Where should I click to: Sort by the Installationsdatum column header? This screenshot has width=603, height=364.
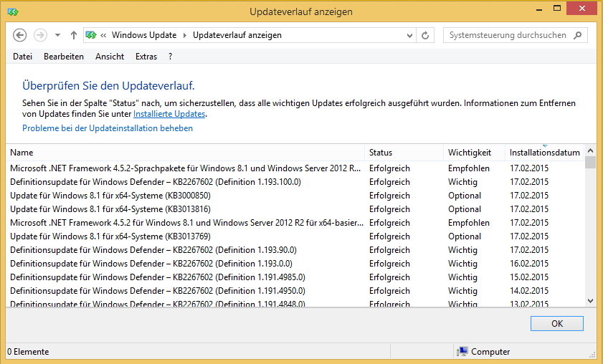click(x=544, y=153)
